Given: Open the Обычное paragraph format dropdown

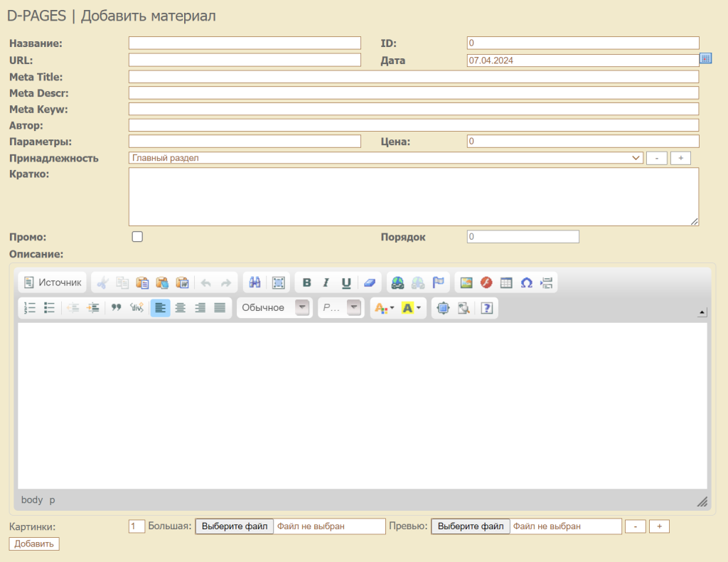Looking at the screenshot, I should click(275, 307).
